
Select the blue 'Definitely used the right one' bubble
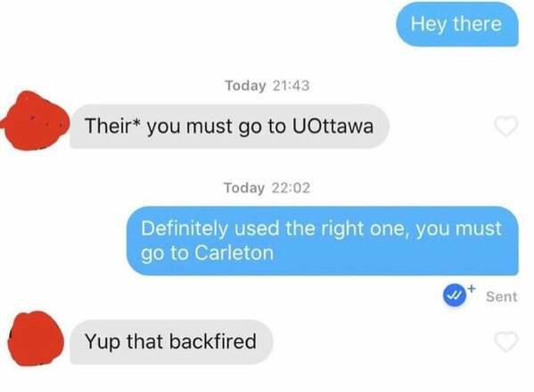323,241
